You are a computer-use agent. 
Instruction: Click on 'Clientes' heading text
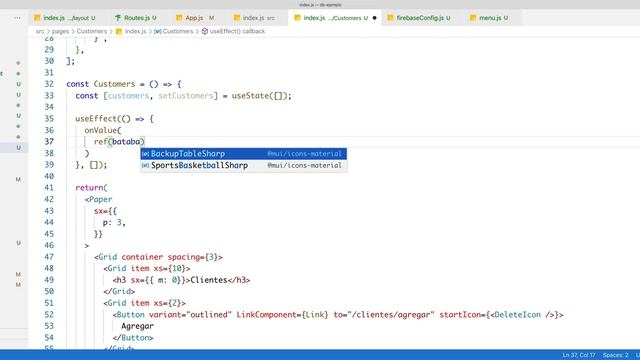click(x=209, y=280)
